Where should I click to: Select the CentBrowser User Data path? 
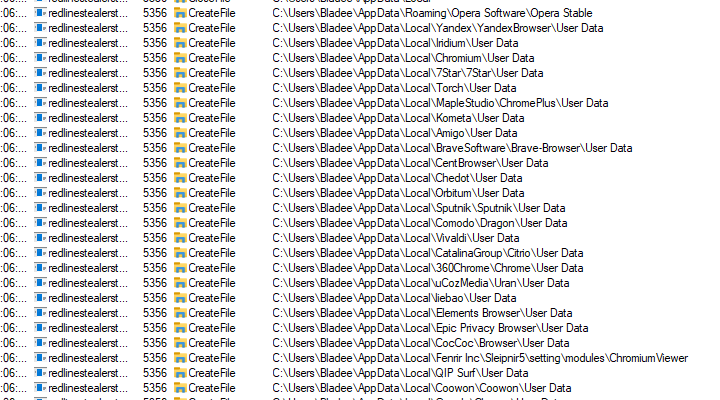410,163
